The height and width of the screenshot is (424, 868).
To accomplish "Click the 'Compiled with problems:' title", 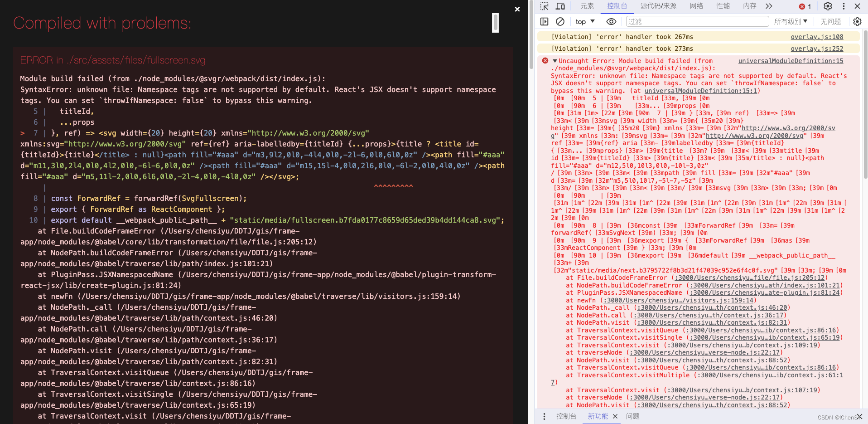I will [x=102, y=23].
